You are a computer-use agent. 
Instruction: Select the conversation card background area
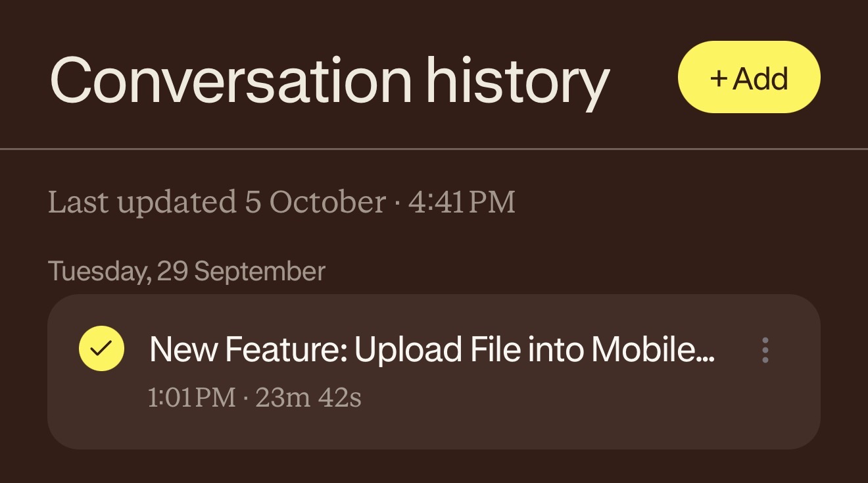434,372
